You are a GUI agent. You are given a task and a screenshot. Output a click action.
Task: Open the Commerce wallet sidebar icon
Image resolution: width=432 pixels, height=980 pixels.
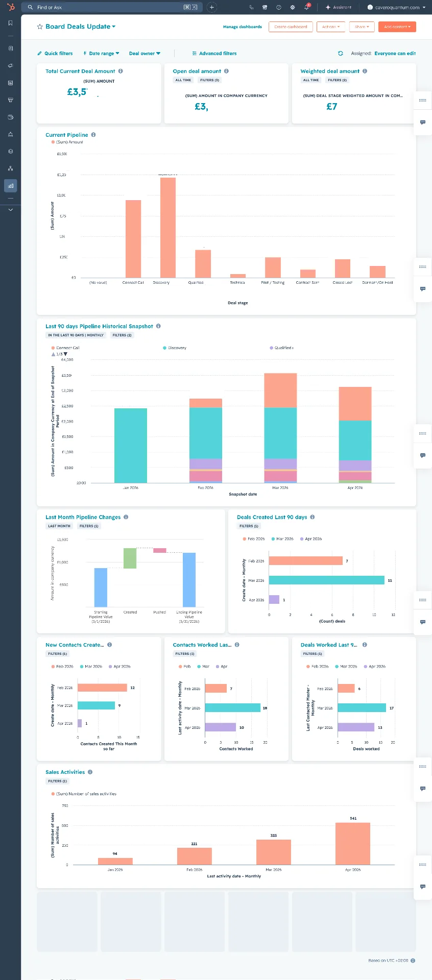point(10,117)
